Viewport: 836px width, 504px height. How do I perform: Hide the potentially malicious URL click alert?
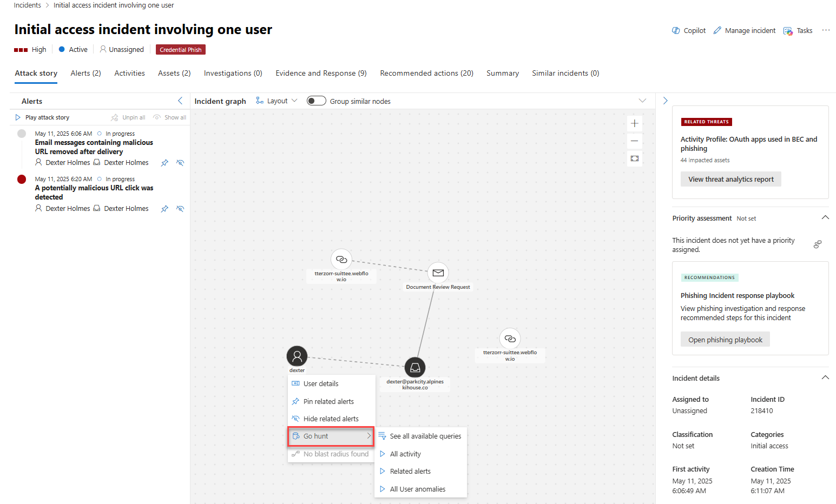point(180,209)
